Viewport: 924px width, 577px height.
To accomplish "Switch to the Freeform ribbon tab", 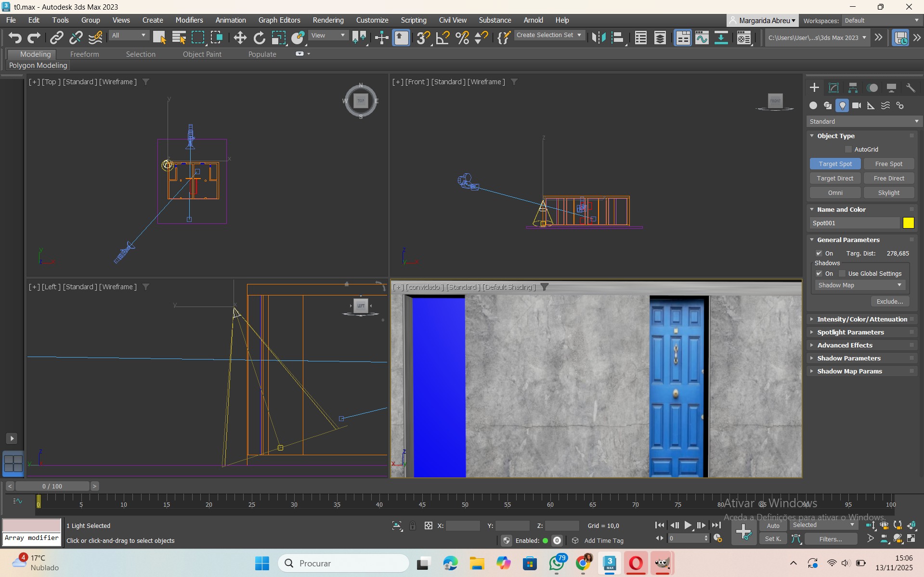I will [x=84, y=54].
